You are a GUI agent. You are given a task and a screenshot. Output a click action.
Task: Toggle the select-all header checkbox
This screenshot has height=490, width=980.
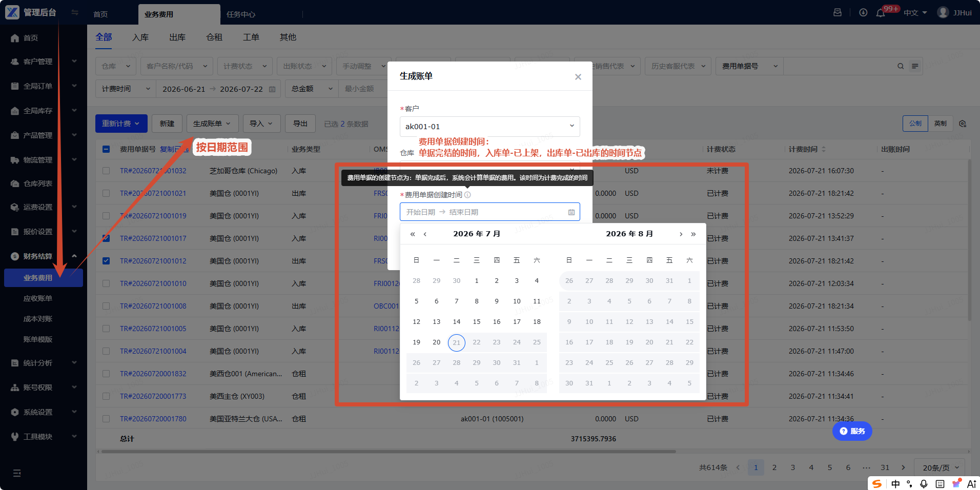coord(106,149)
